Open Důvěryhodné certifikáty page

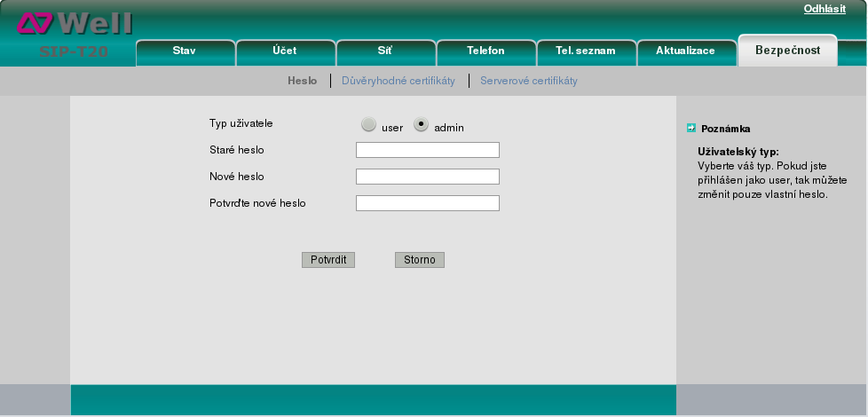398,81
